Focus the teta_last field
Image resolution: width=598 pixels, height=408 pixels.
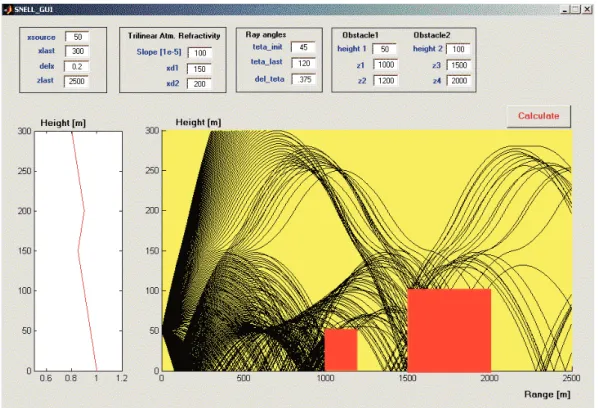tap(304, 63)
